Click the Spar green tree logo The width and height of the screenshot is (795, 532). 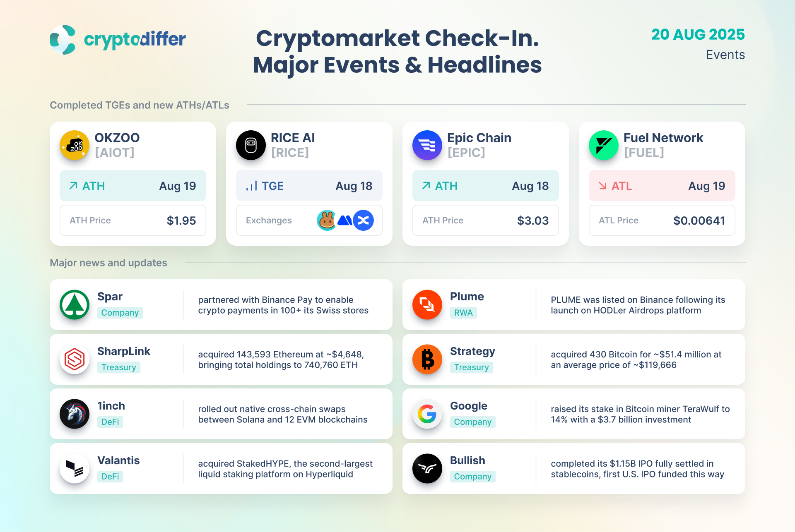(75, 304)
